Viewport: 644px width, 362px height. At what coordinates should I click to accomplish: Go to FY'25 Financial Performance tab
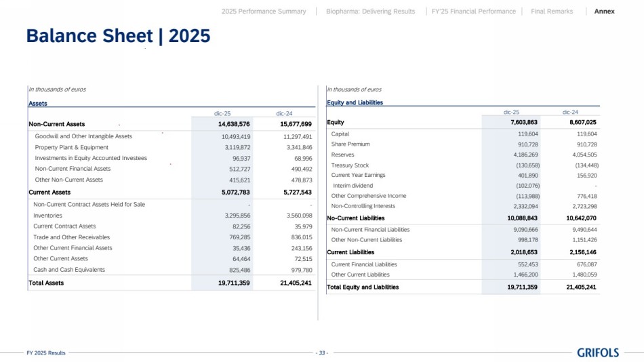point(473,12)
